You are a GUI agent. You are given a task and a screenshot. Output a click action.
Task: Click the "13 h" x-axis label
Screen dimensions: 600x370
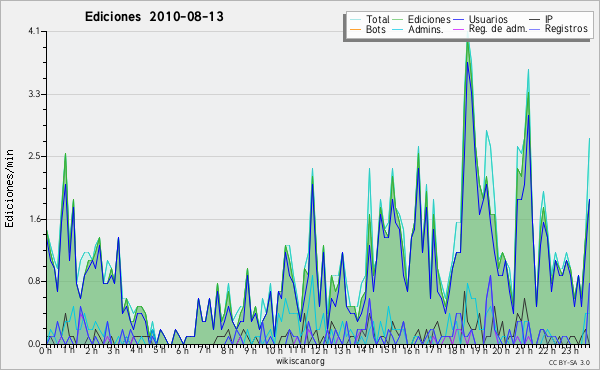tap(342, 351)
